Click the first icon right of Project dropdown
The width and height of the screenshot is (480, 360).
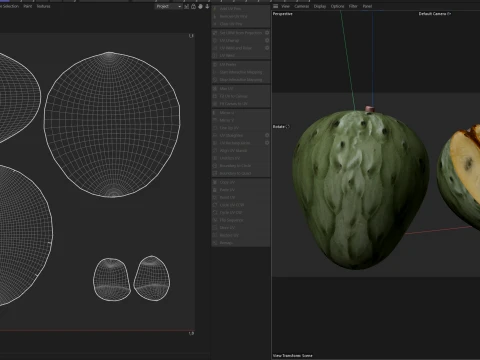[187, 6]
